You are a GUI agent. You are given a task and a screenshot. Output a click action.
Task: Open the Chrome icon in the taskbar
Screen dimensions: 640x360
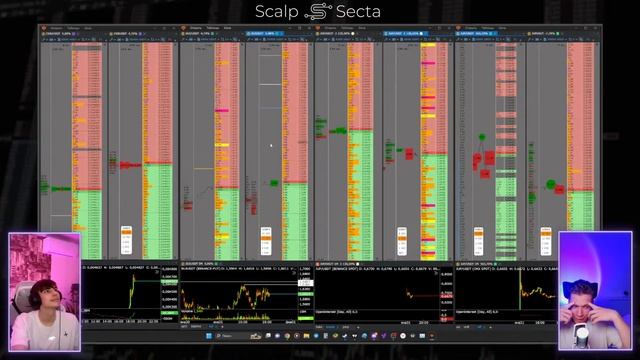click(287, 336)
